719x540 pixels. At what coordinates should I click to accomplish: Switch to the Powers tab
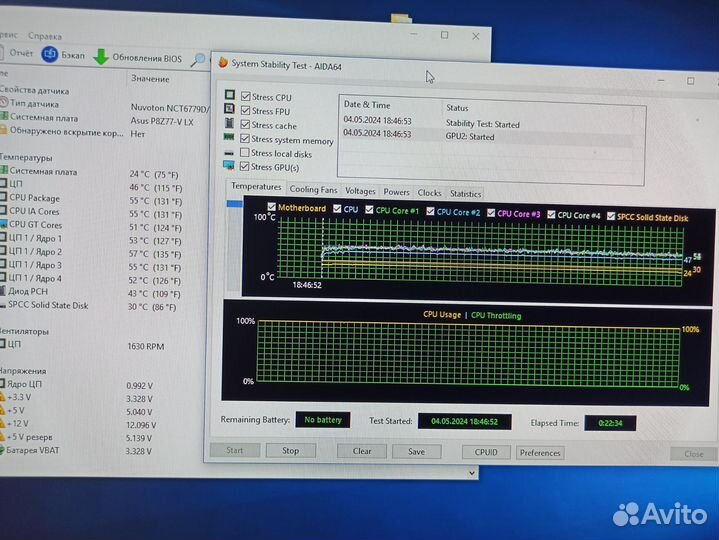(x=396, y=192)
